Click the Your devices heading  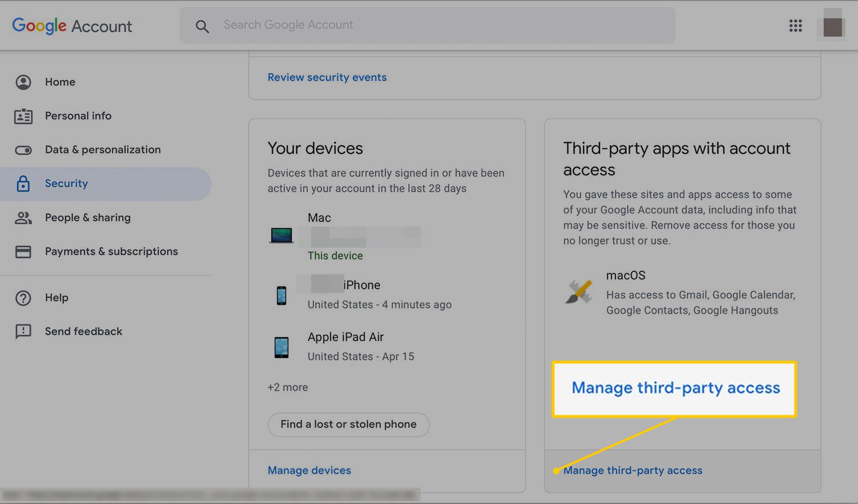315,148
